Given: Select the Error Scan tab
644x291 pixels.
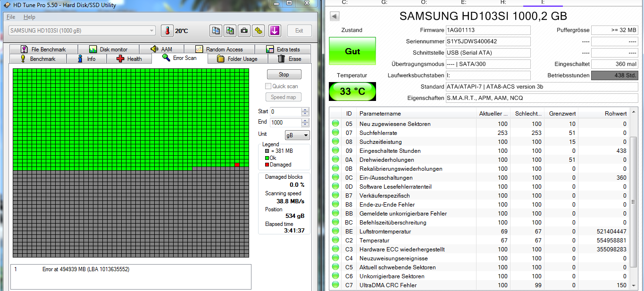Looking at the screenshot, I should click(180, 58).
